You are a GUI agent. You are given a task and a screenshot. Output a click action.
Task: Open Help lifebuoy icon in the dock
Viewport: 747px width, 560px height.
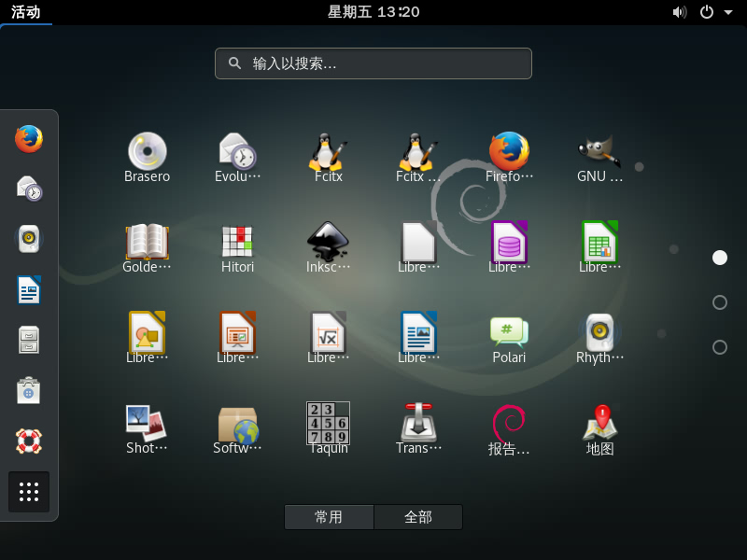click(x=29, y=441)
